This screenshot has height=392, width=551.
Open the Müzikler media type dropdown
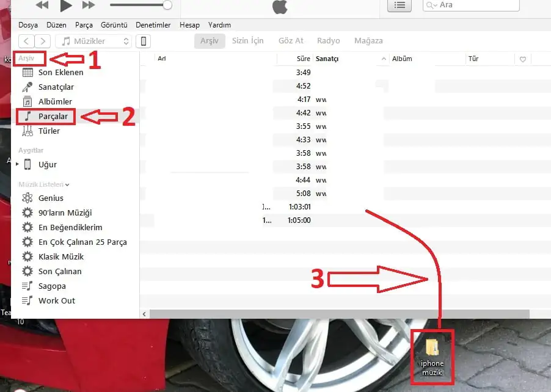93,41
